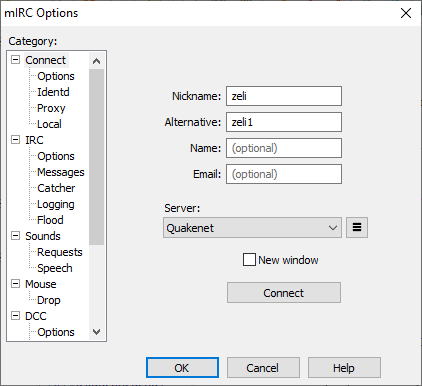Enable the New window checkbox

pyautogui.click(x=249, y=260)
